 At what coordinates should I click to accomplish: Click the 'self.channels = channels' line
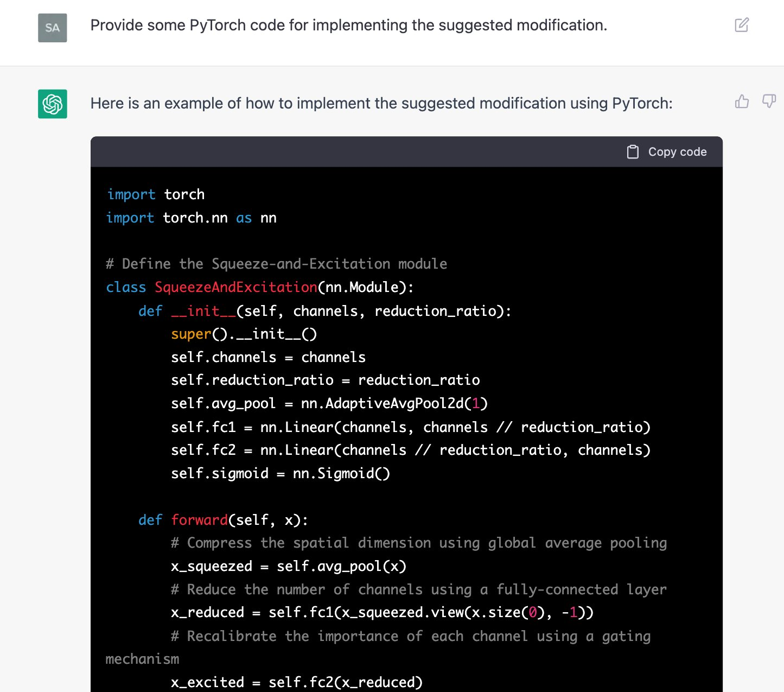tap(269, 357)
